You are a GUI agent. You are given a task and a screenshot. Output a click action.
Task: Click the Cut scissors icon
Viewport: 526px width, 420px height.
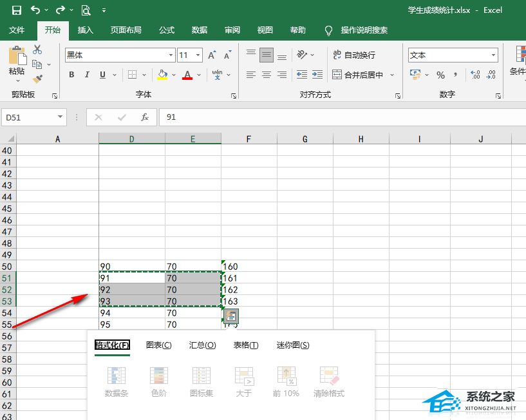click(x=37, y=50)
